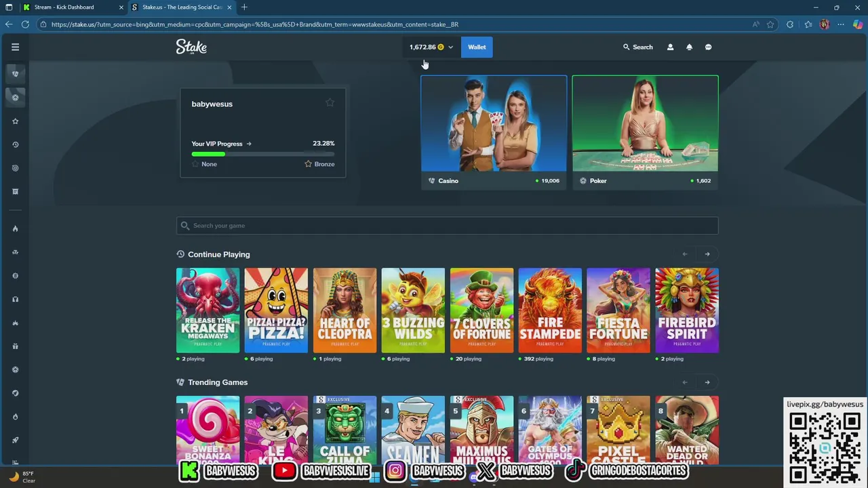The height and width of the screenshot is (488, 868).
Task: Show previous Trending Games
Action: (685, 382)
